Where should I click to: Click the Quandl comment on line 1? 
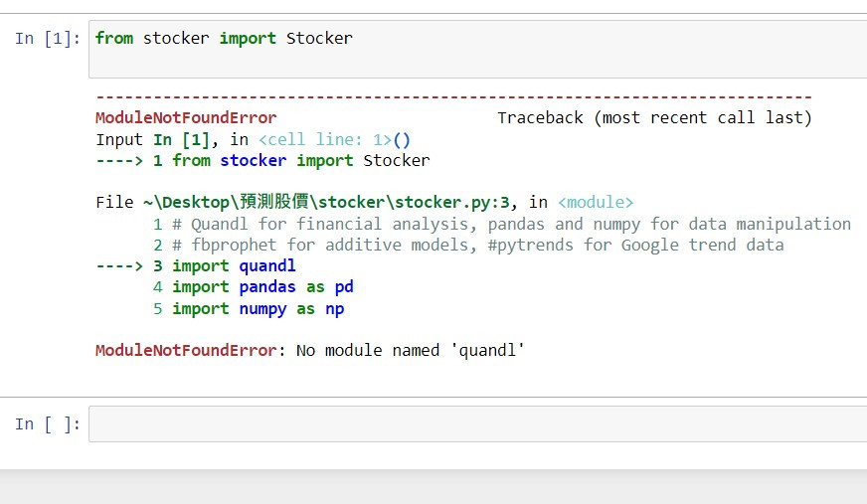[x=511, y=224]
